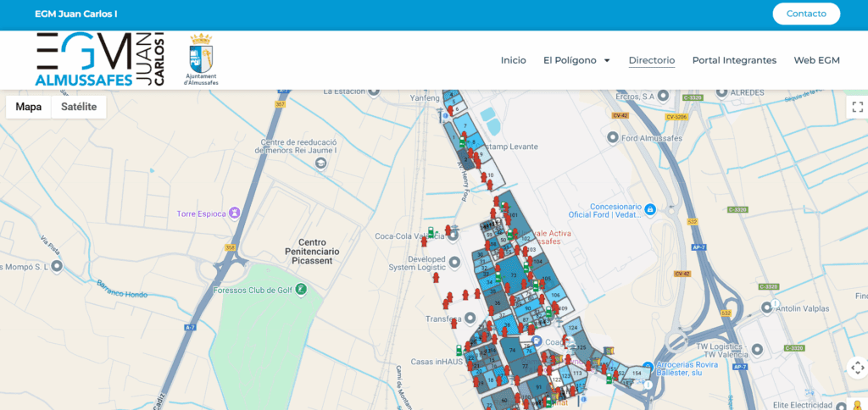Screen dimensions: 868x410
Task: Click the Antolin Valplas place marker
Action: pos(766,307)
